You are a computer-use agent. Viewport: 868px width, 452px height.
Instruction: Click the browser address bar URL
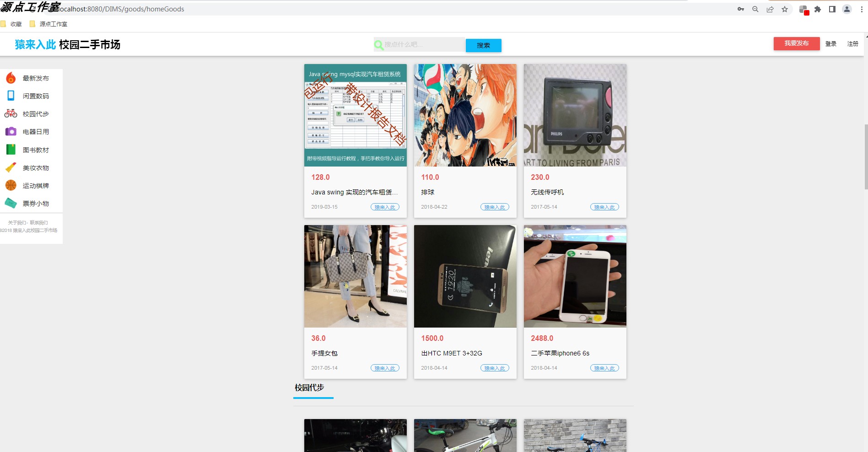[x=121, y=9]
